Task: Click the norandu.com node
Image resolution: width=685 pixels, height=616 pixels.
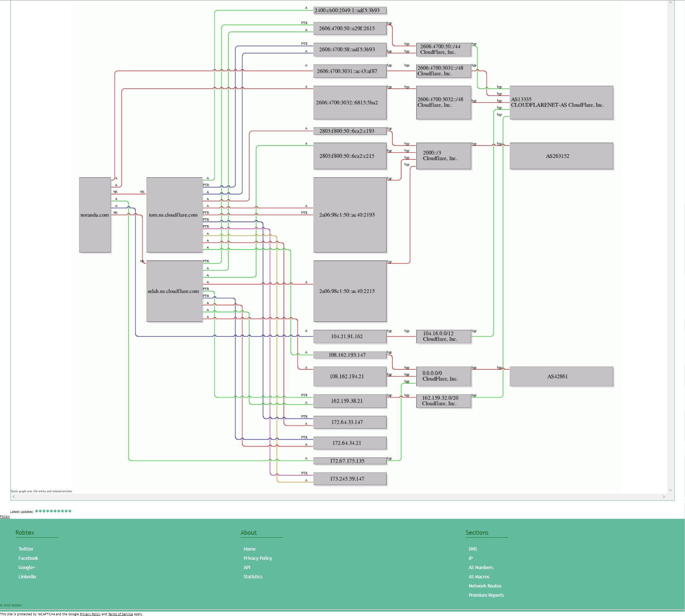Action: click(95, 215)
